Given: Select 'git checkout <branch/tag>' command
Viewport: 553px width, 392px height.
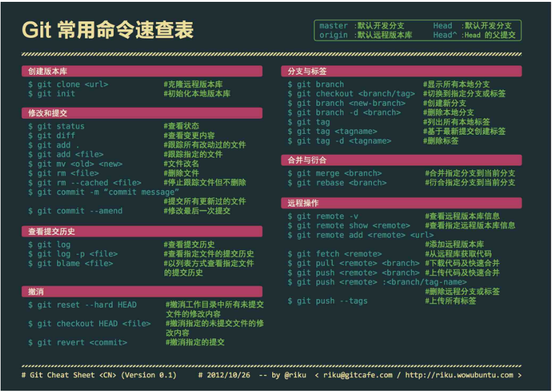Looking at the screenshot, I should tap(351, 94).
